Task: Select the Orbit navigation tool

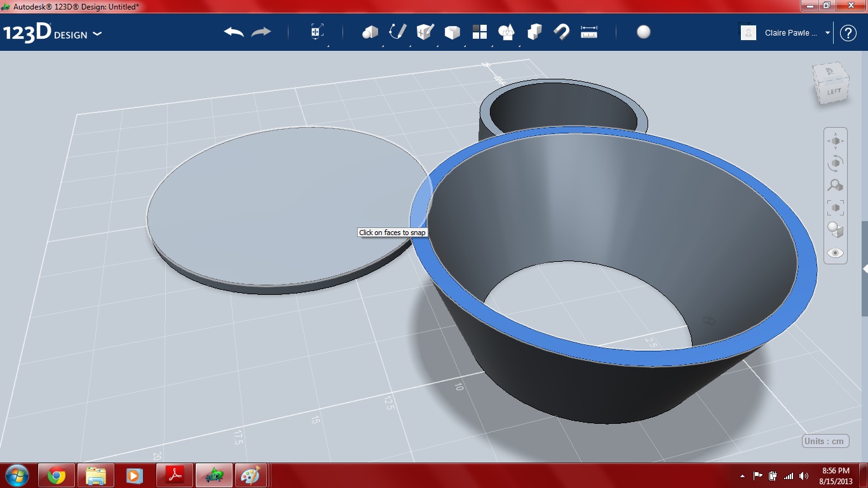Action: (x=836, y=163)
